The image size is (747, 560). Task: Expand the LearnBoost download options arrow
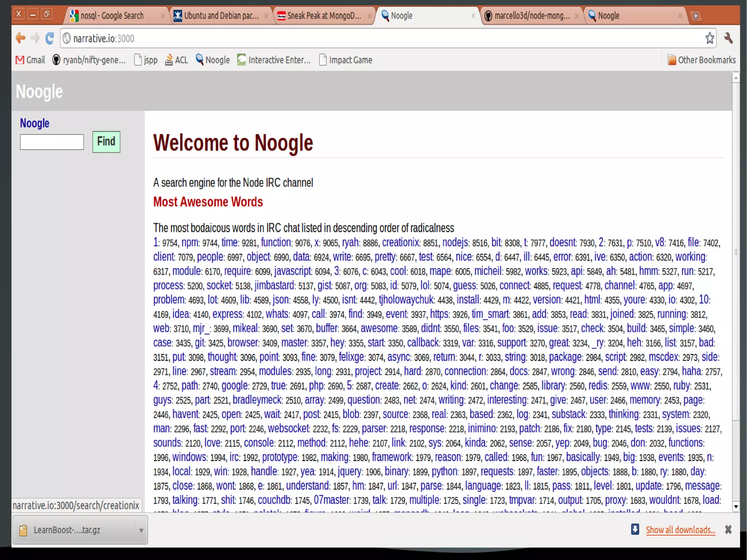(x=141, y=530)
